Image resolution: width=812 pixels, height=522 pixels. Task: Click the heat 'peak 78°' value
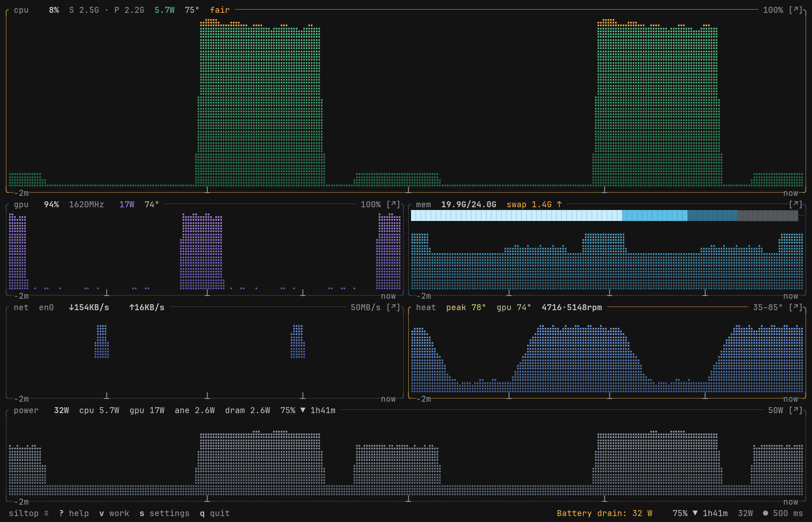[x=466, y=307]
